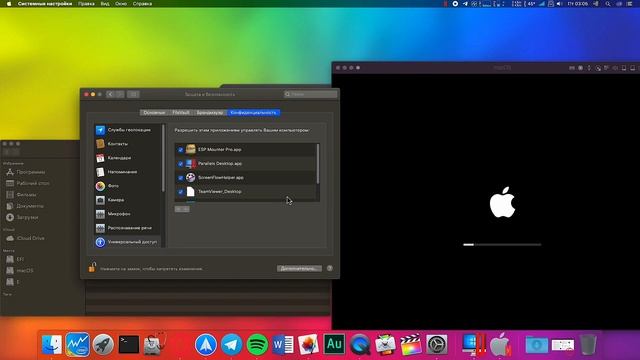Switch to the General (Основные) tab
Screen dimensions: 640x360
(154, 113)
